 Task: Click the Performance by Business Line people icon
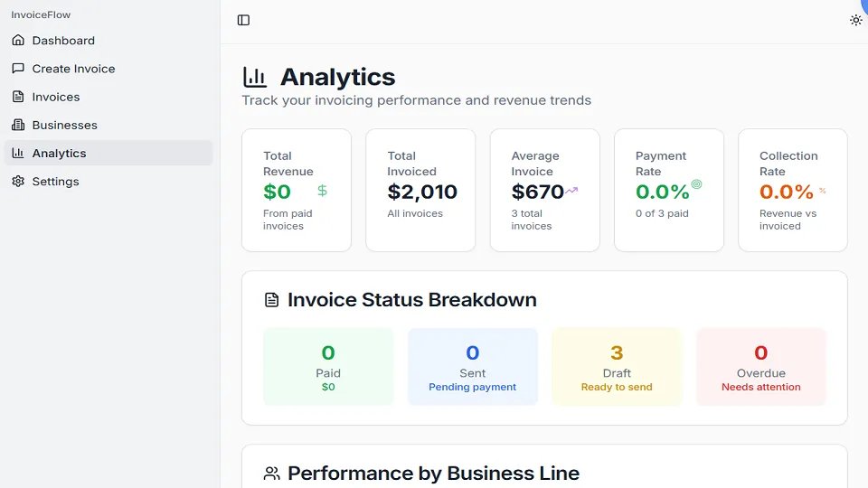(271, 474)
